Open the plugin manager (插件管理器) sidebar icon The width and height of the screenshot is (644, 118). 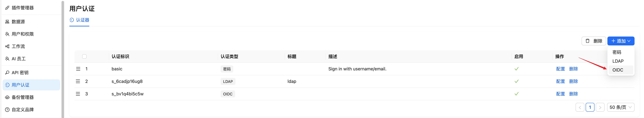(7, 8)
